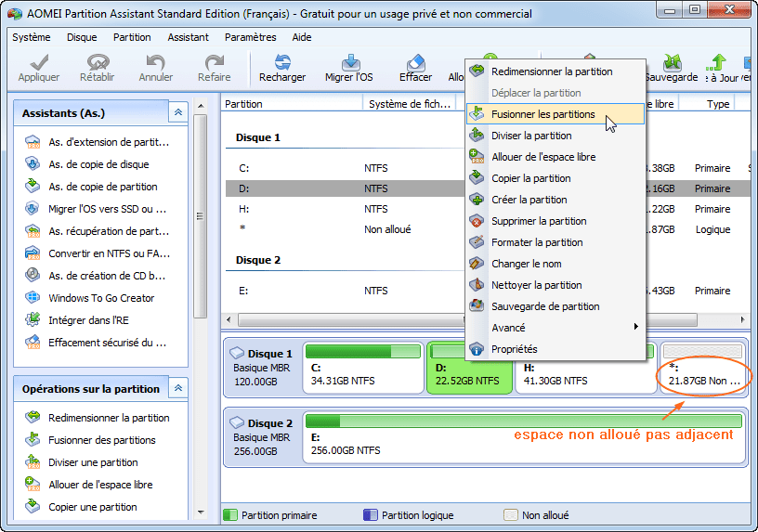This screenshot has height=532, width=758.
Task: Open Effacement sécurisé du SSD tool
Action: [x=96, y=342]
